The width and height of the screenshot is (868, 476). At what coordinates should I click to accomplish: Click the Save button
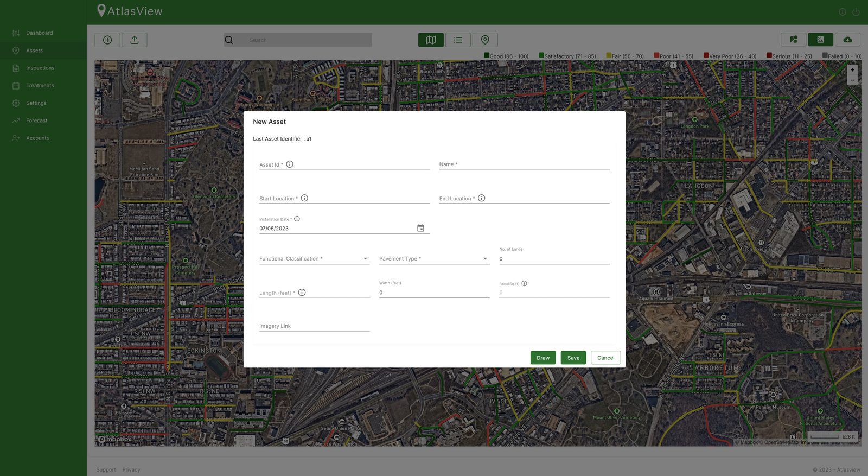coord(573,358)
